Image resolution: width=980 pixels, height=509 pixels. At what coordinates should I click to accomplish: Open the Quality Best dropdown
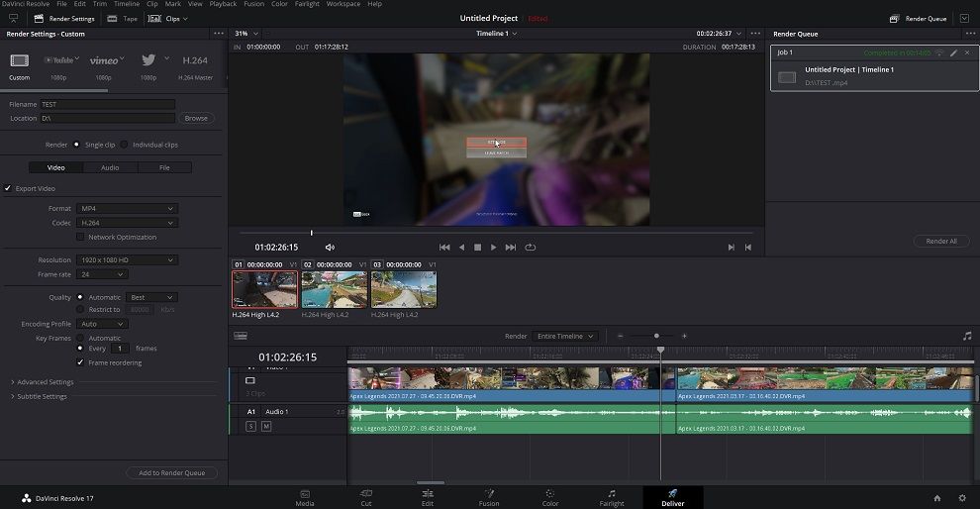click(151, 297)
